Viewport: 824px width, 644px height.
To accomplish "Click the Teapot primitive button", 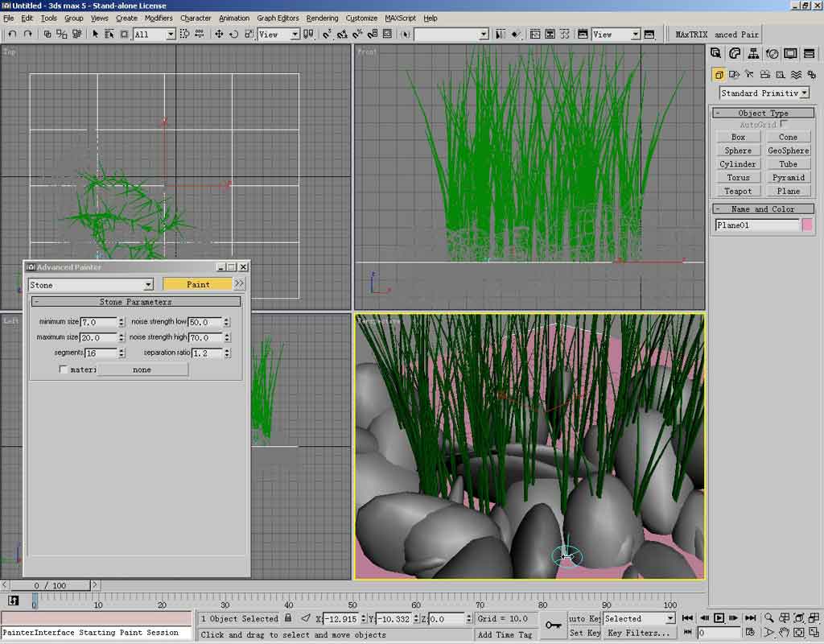I will click(738, 192).
